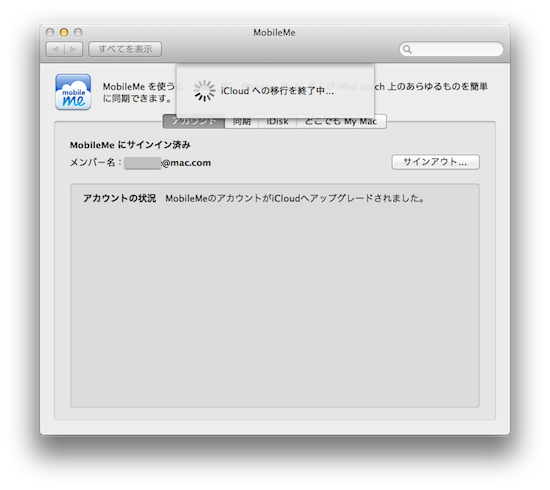Viewport: 550px width, 490px height.
Task: Click the forward navigation arrow
Action: (73, 49)
